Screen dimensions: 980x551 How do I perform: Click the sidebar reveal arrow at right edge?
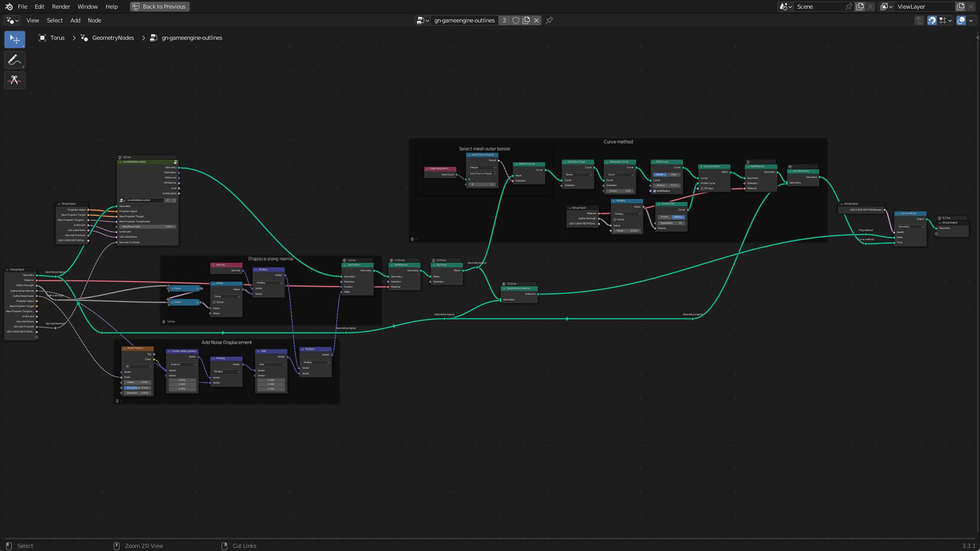pos(977,38)
